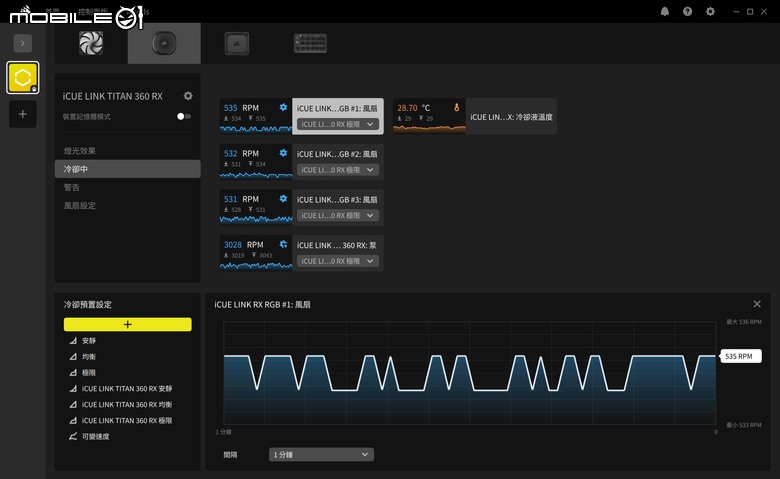The width and height of the screenshot is (780, 479).
Task: Select the 均衡 balanced cooling preset
Action: pyautogui.click(x=89, y=357)
